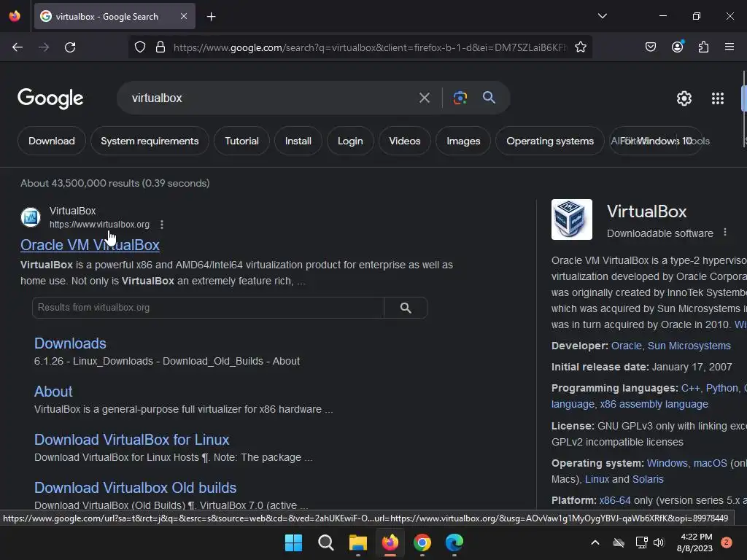
Task: Open the C++ programming language link
Action: 690,388
